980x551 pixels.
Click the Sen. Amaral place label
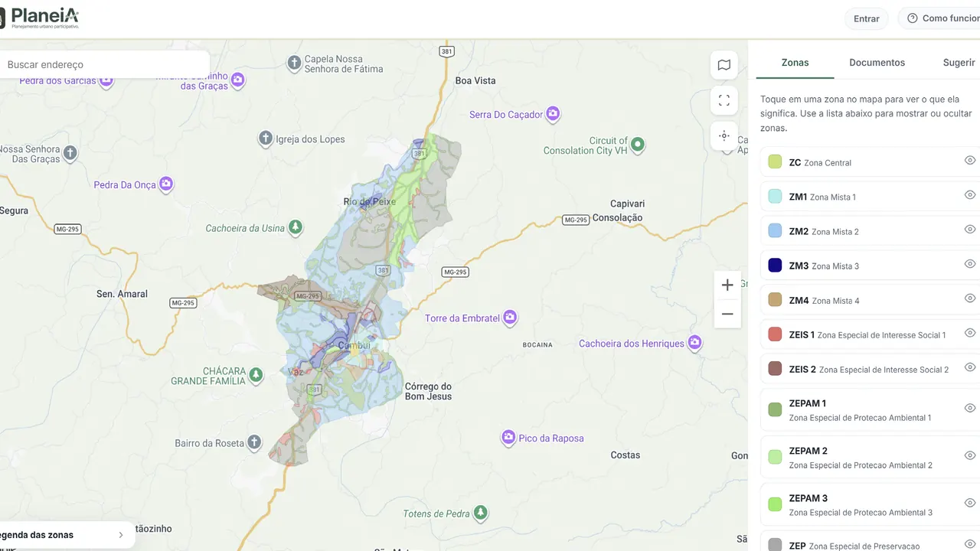(122, 294)
